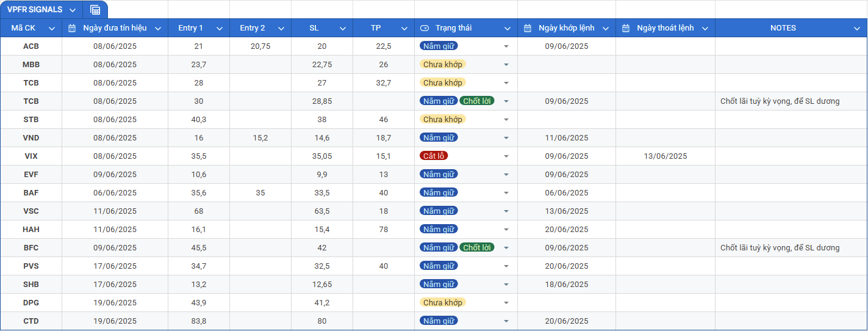Click the dropdown chip icon in Trạng thái header
The image size is (868, 331).
coord(425,28)
